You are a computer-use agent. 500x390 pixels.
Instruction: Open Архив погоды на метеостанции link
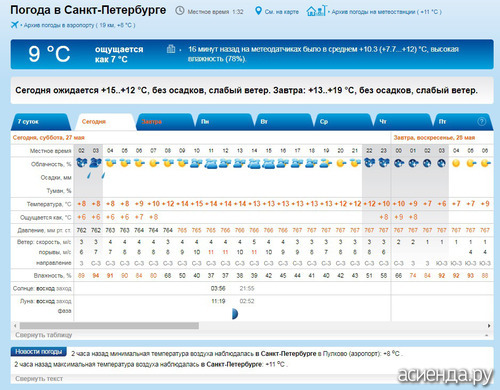click(386, 12)
